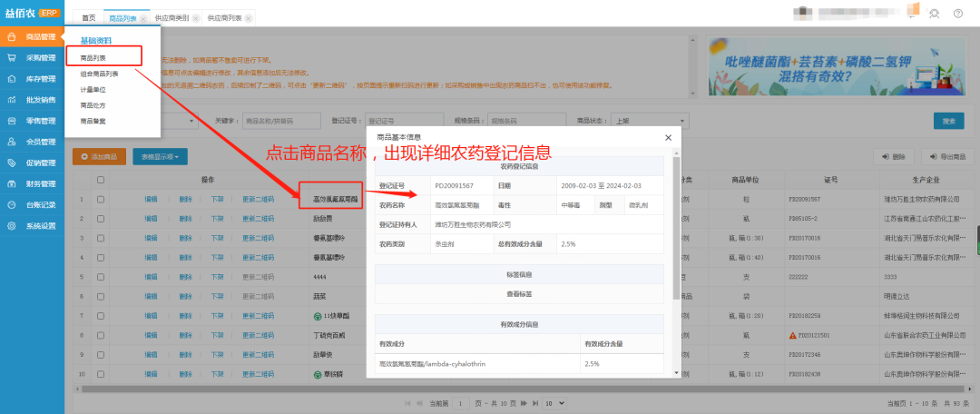Go to previous page of table
This screenshot has height=414, width=980.
(x=419, y=403)
